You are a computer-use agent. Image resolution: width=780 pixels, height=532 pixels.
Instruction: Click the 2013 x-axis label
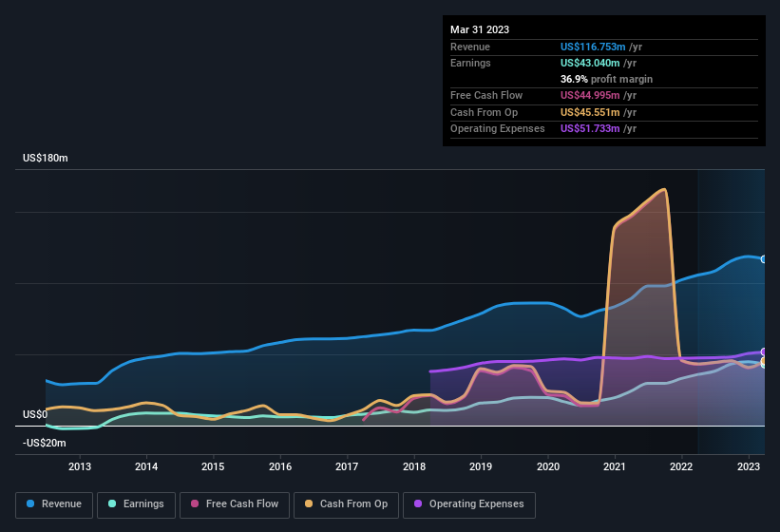80,466
